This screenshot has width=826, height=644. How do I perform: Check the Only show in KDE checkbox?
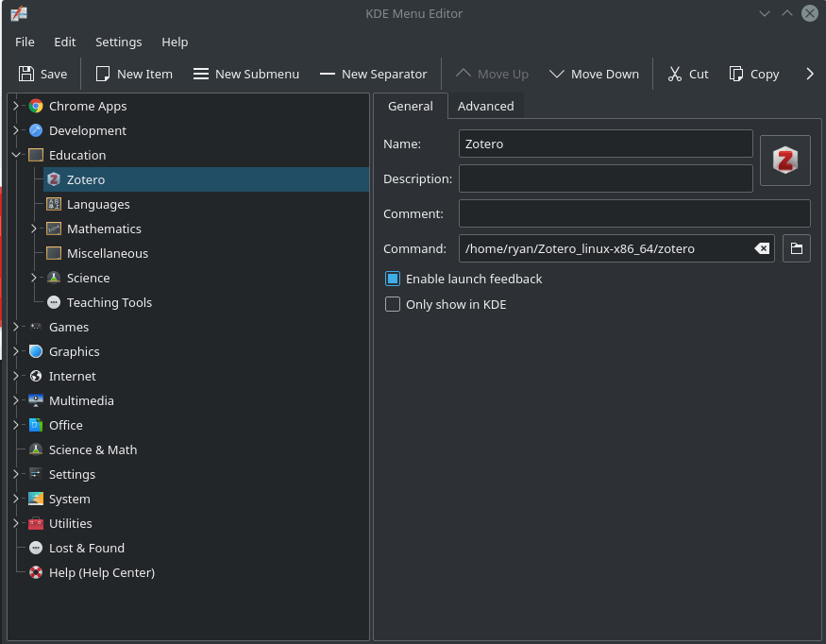click(393, 304)
